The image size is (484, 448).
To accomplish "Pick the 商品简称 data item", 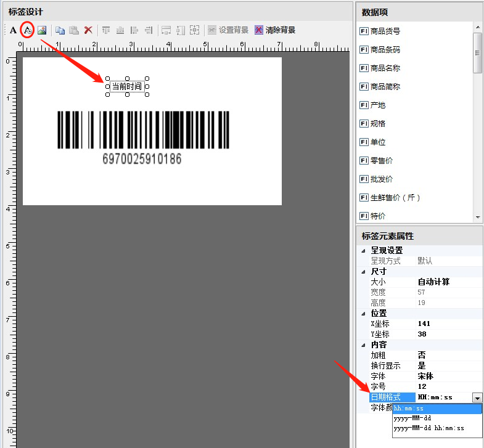I will pos(380,87).
